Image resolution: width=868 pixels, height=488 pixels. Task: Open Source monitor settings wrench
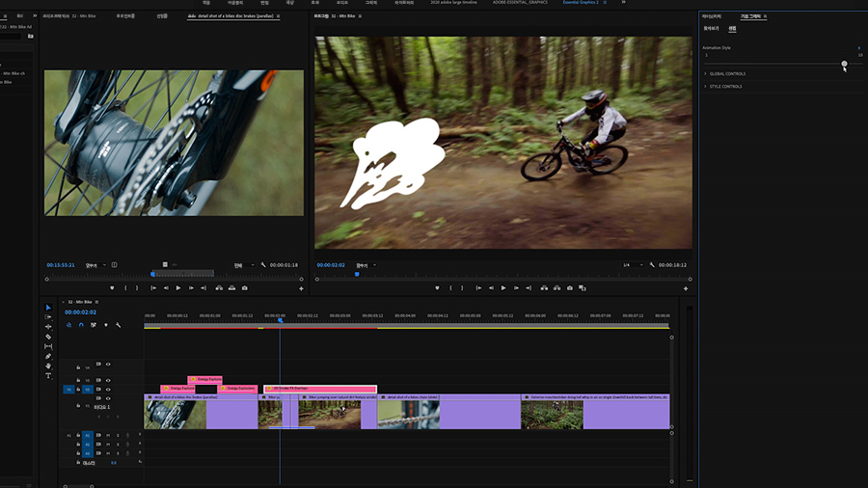(x=263, y=265)
